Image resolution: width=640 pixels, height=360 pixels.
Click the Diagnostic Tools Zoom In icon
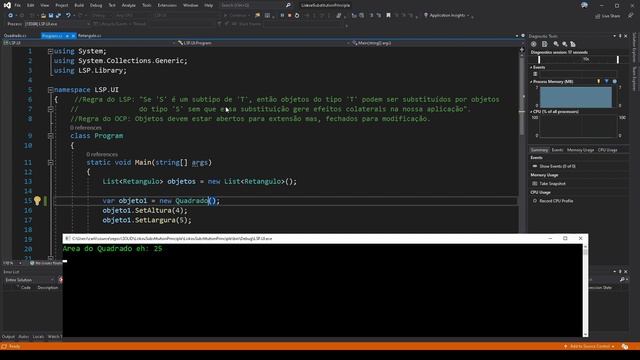(556, 44)
